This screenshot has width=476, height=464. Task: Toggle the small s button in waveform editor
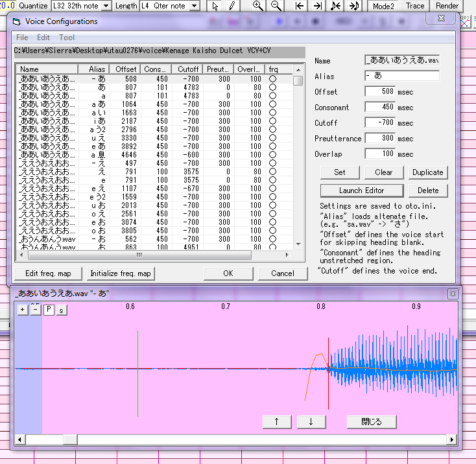[61, 310]
